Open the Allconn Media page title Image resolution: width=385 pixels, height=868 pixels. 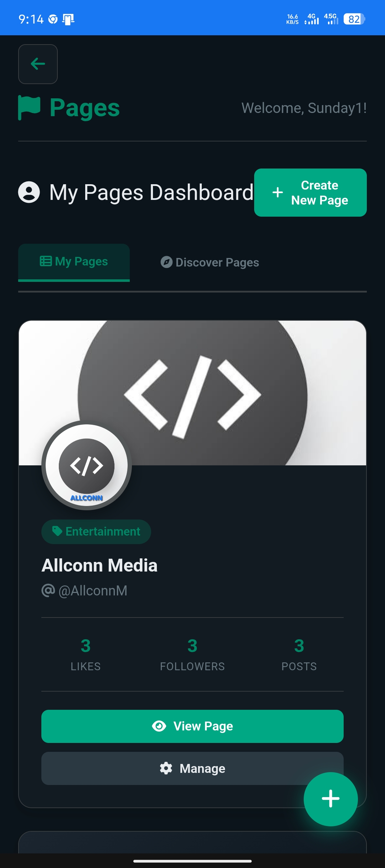point(99,565)
